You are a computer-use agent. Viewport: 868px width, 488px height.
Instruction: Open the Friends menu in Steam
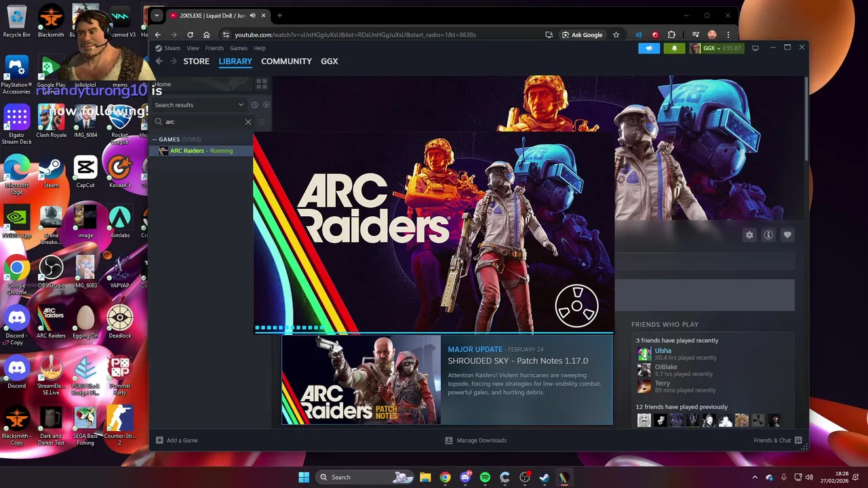click(214, 48)
